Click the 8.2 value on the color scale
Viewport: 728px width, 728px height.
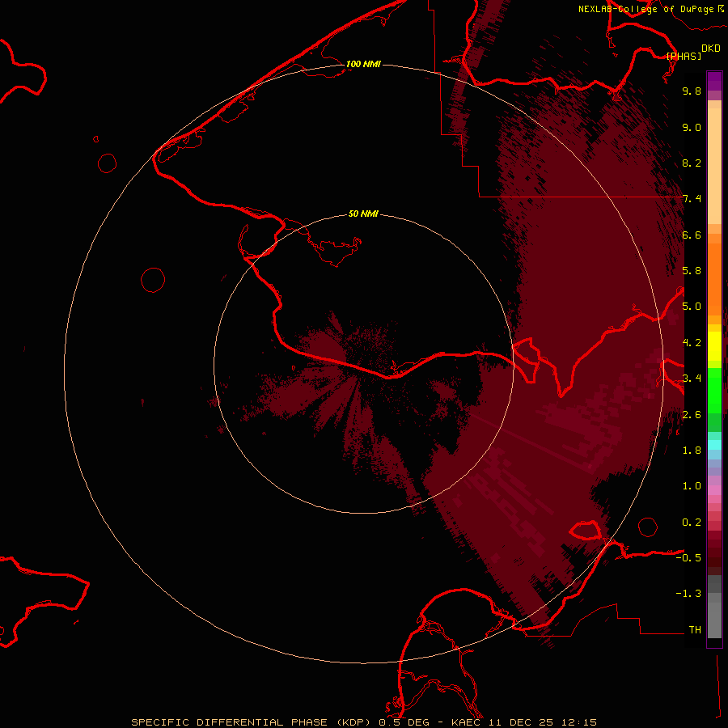coord(692,163)
